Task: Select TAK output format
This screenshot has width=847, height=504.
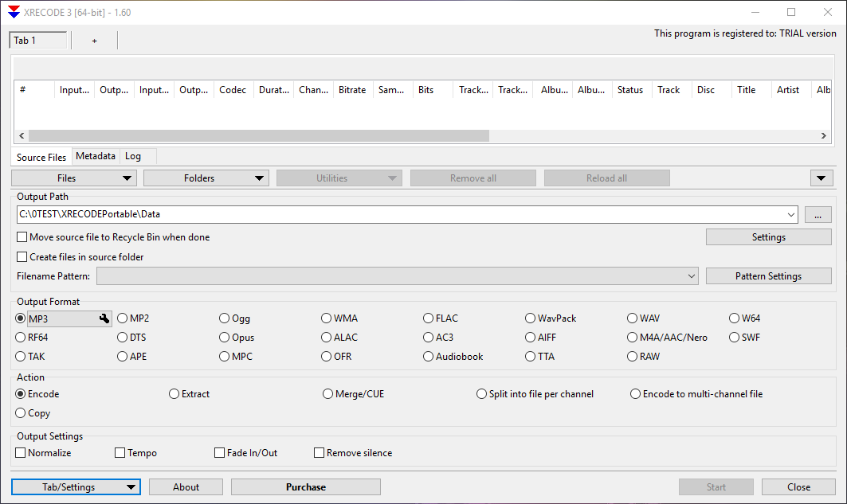Action: (21, 356)
